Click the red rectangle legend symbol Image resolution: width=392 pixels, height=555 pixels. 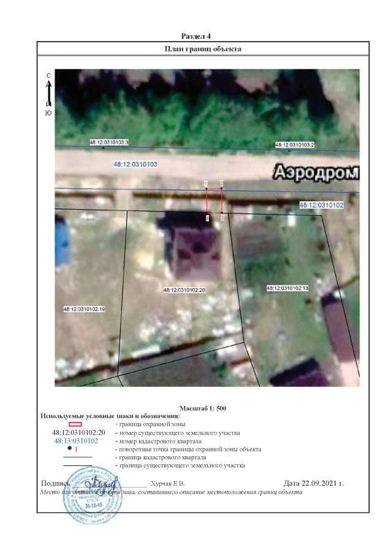[x=75, y=424]
